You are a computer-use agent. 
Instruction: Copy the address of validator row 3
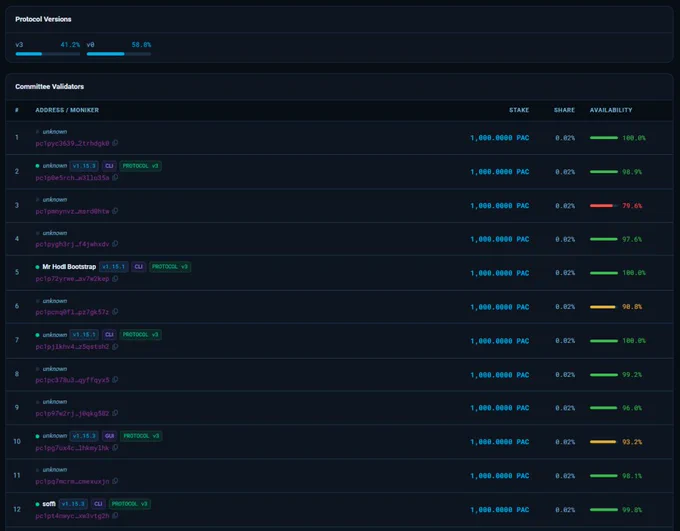(115, 211)
